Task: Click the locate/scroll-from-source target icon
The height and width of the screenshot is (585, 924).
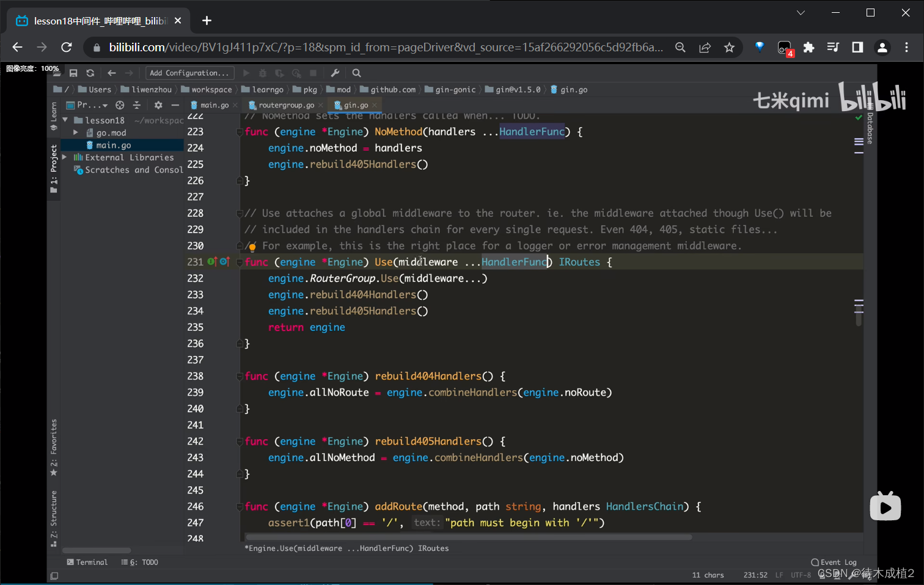Action: point(120,105)
